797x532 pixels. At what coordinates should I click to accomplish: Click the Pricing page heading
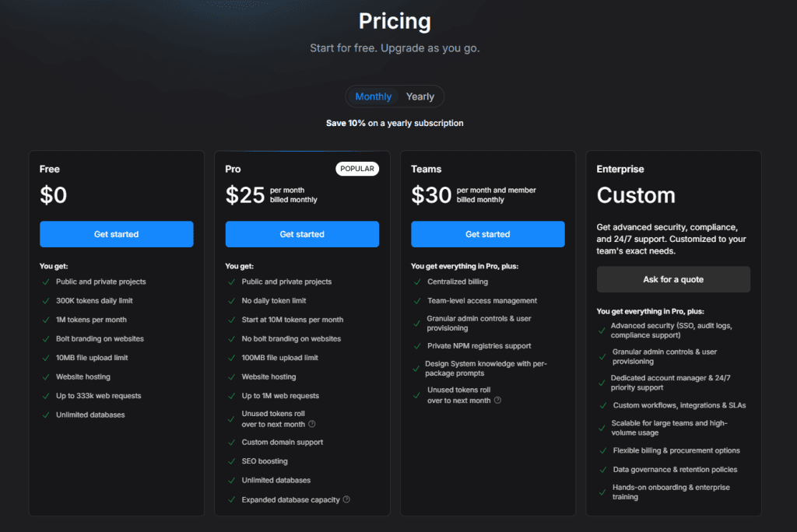[395, 21]
